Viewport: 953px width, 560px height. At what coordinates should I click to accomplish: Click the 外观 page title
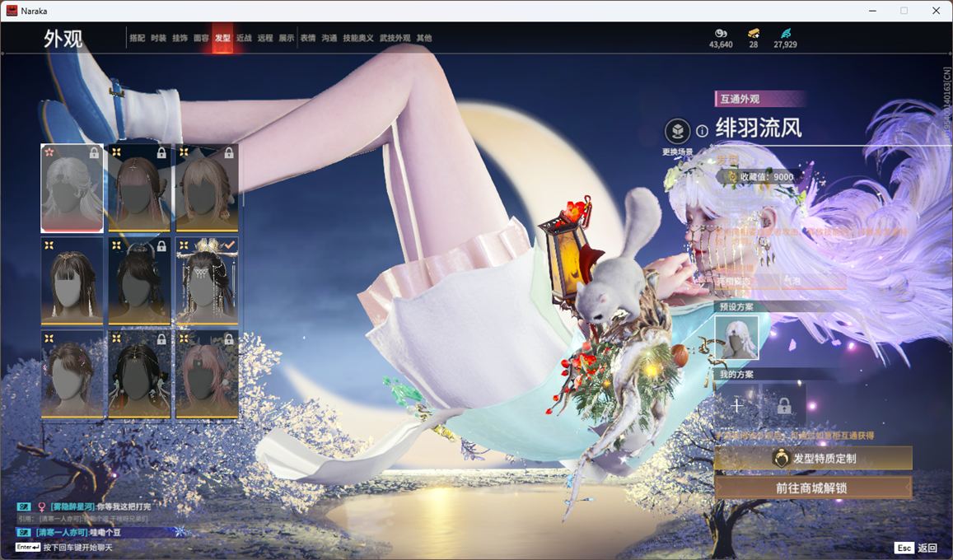point(63,39)
